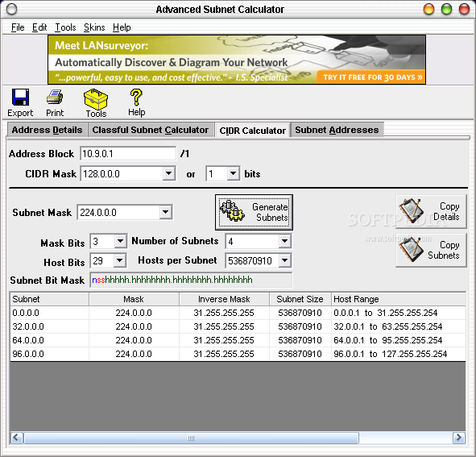This screenshot has width=476, height=457.
Task: Expand the CIDR bits dropdown
Action: click(x=233, y=174)
